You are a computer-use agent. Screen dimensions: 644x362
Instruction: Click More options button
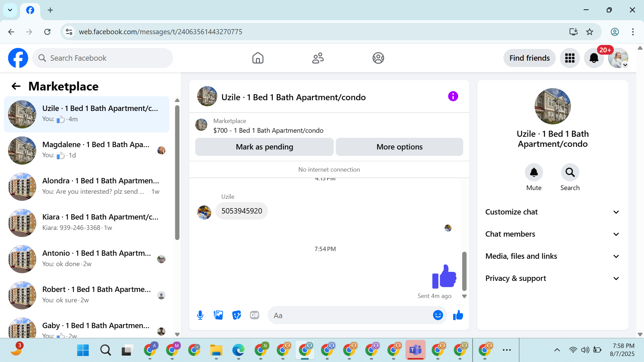point(399,147)
